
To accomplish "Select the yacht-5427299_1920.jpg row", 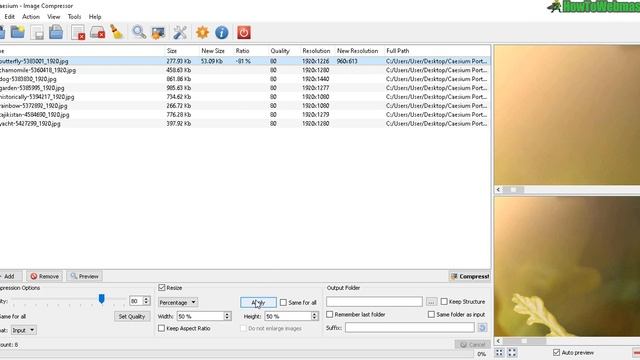I will [x=245, y=124].
